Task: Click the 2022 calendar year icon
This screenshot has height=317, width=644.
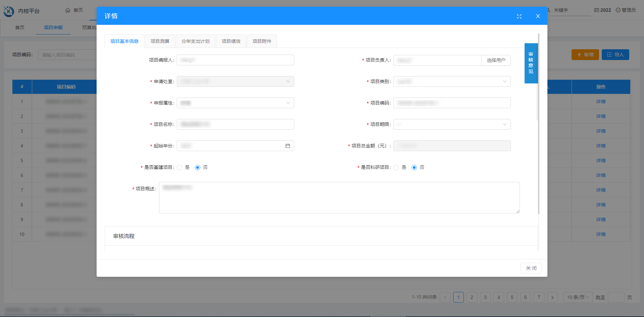Action: tap(596, 10)
